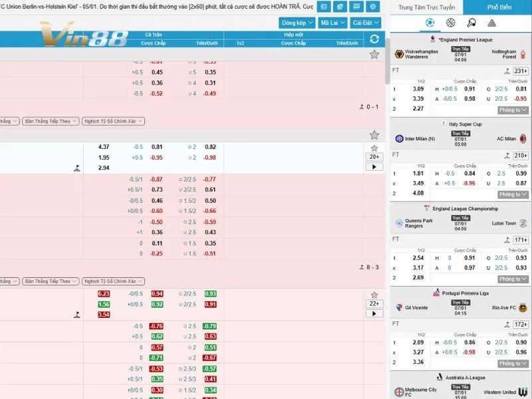
Task: Switch to the Trung Tâm Trực Tuyến tab
Action: coord(426,7)
